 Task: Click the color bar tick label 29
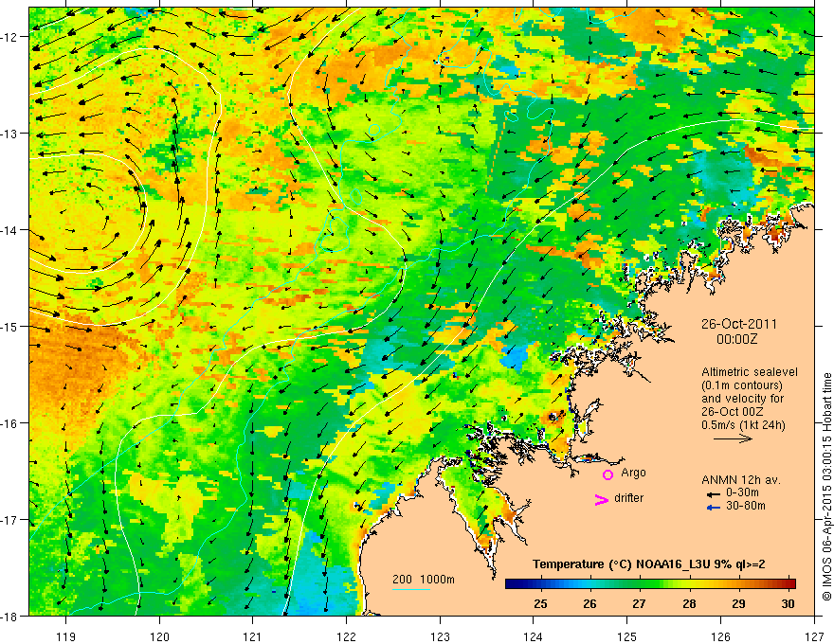click(x=738, y=603)
